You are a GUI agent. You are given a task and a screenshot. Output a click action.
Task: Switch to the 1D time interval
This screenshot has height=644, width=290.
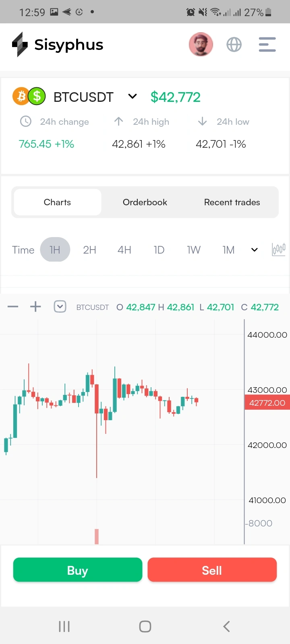pyautogui.click(x=159, y=250)
